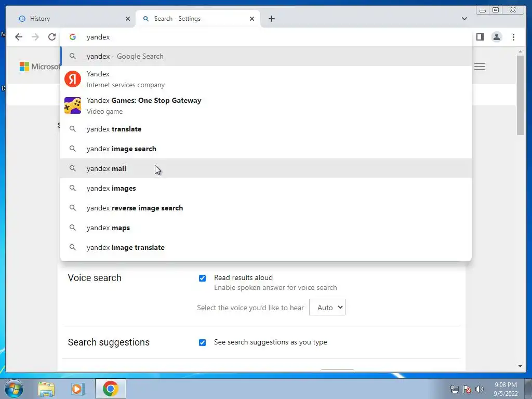The height and width of the screenshot is (399, 532).
Task: Uncheck See search suggestions as you type
Action: tap(202, 342)
